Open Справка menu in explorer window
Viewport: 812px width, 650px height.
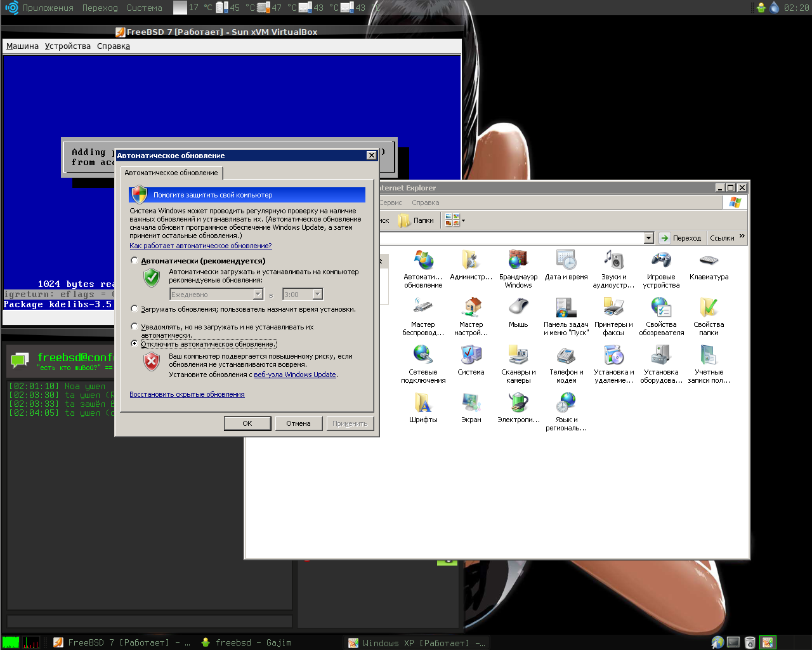(x=425, y=202)
